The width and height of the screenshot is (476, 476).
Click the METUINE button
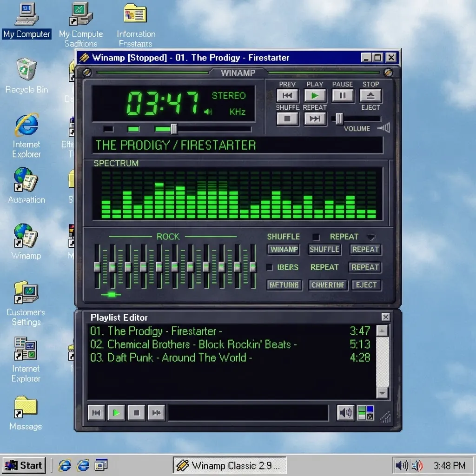284,285
